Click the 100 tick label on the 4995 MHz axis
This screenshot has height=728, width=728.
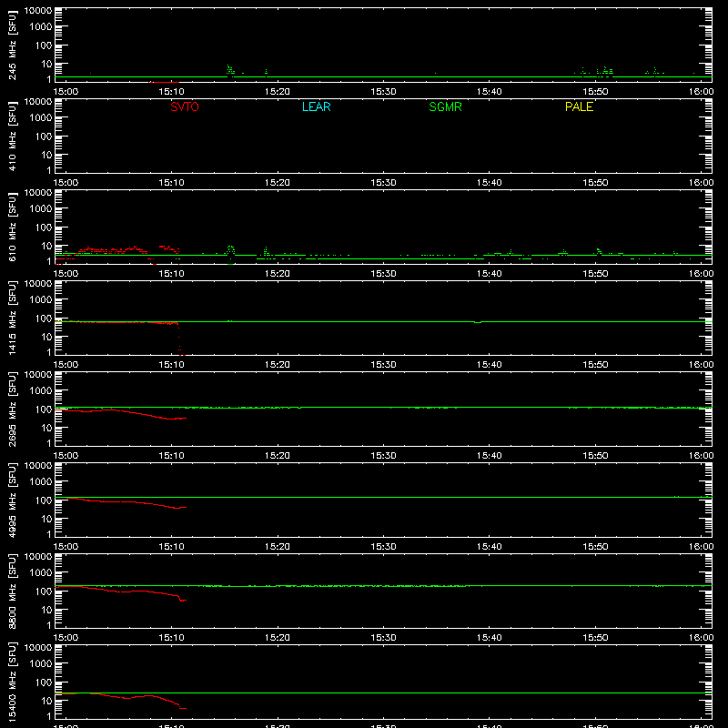[x=44, y=500]
